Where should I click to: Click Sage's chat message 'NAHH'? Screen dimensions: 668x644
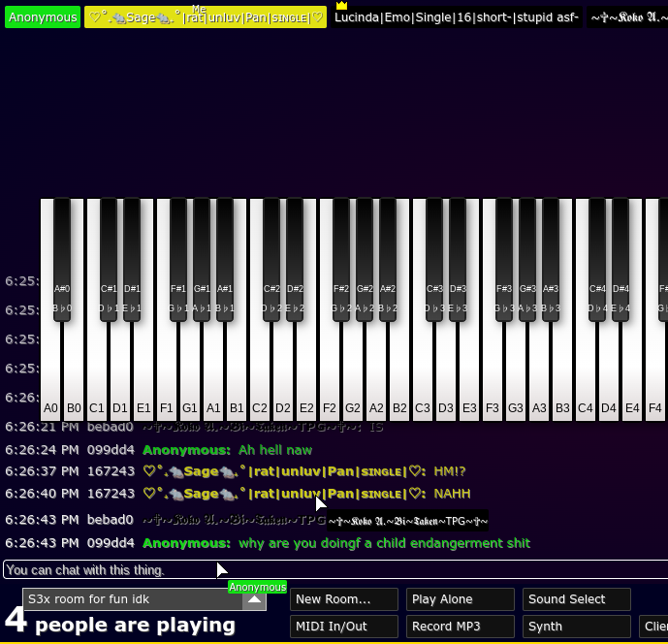tap(452, 494)
